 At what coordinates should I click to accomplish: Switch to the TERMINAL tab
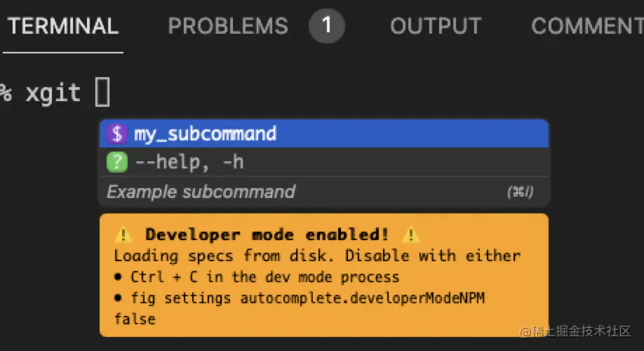pos(63,26)
